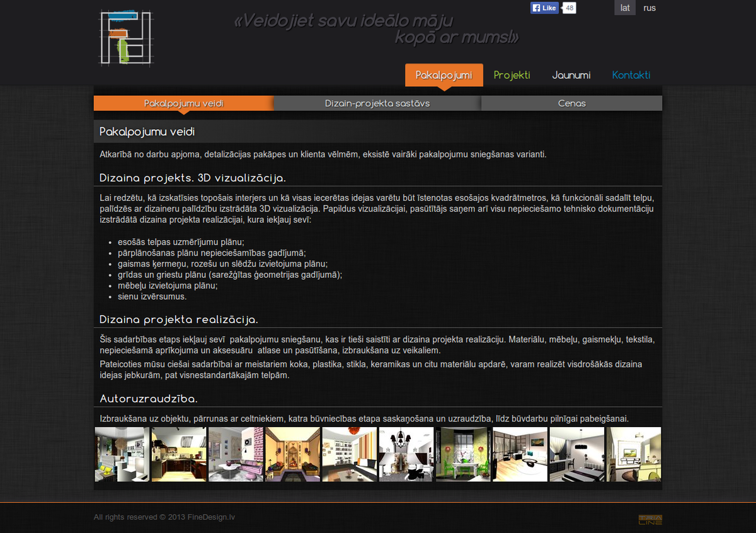Select the Pakalpojumu veidi tab
This screenshot has width=756, height=533.
(183, 103)
